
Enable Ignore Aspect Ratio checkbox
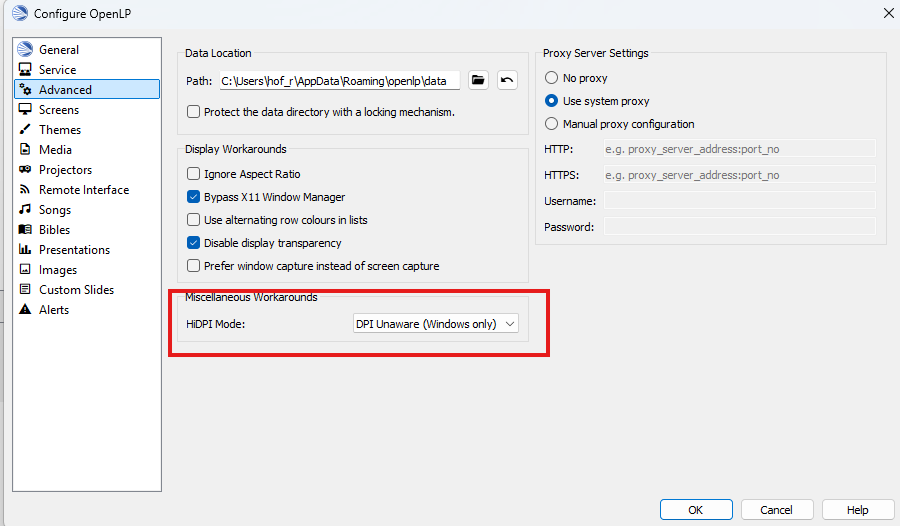194,175
